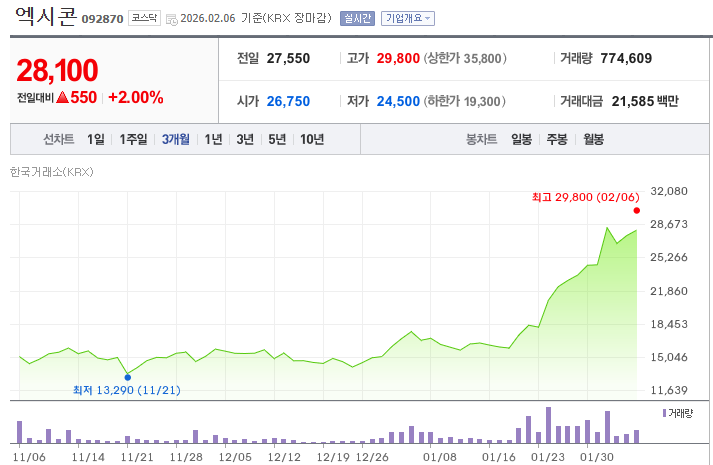Click the 최고 29,800 (02/06) label
The image size is (713, 465).
pos(586,197)
